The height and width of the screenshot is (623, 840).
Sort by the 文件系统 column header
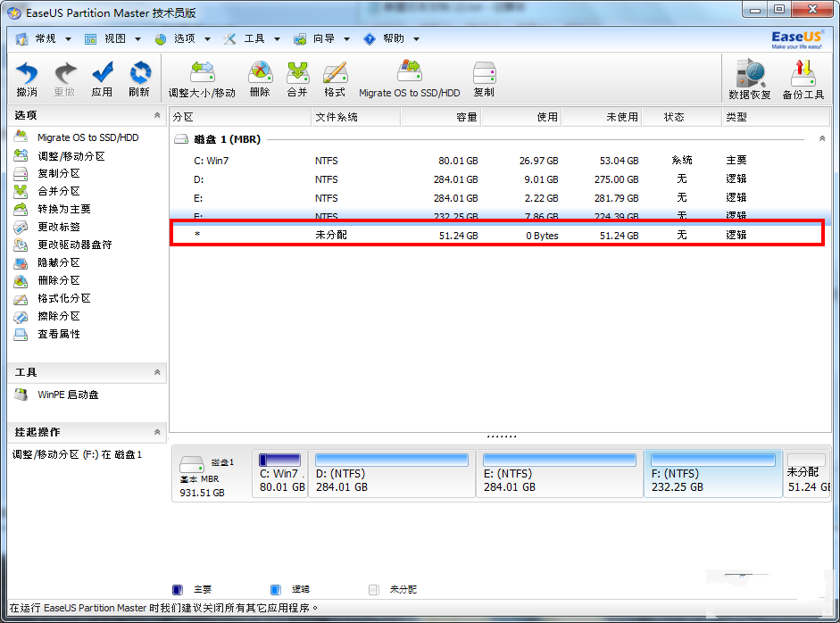(x=355, y=117)
